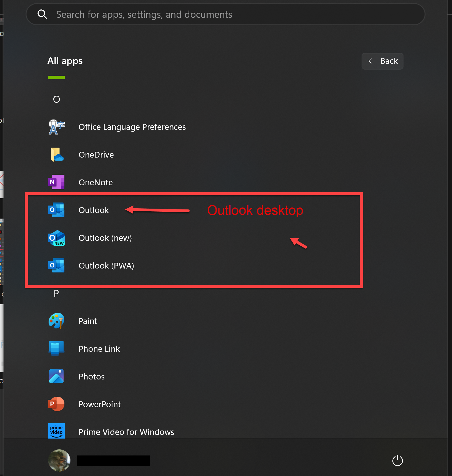The image size is (452, 476).
Task: Launch OneDrive
Action: pyautogui.click(x=96, y=155)
